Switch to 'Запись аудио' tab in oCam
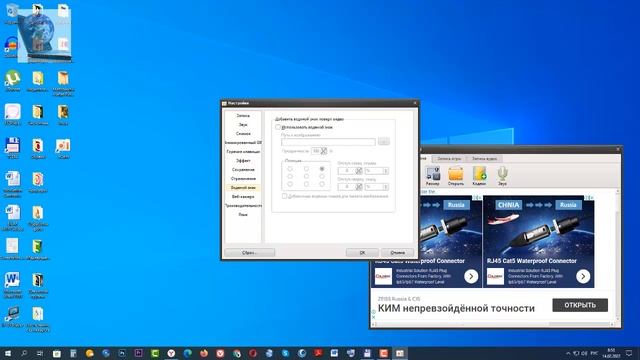Screen dimensions: 640x360 click(484, 158)
